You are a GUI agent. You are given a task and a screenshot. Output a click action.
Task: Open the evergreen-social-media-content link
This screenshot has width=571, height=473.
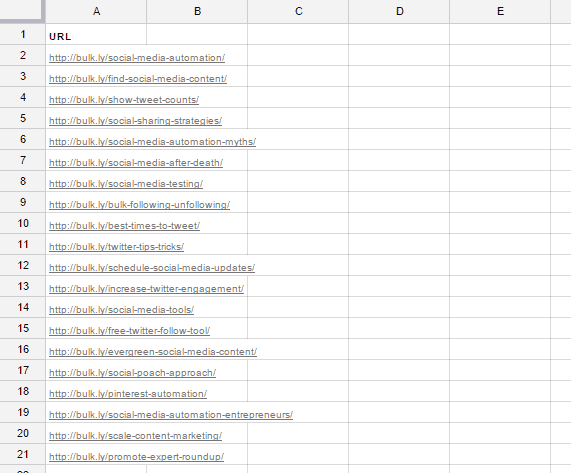(153, 352)
